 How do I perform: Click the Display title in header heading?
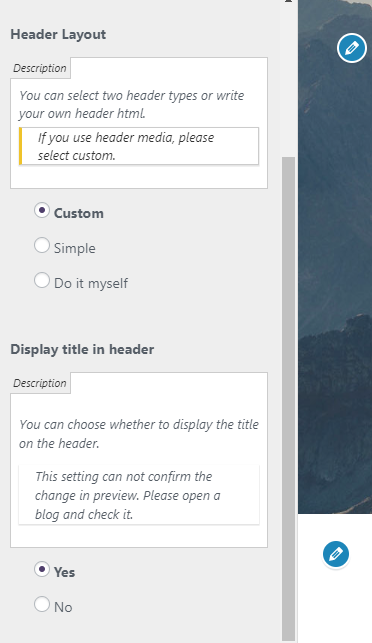[82, 349]
